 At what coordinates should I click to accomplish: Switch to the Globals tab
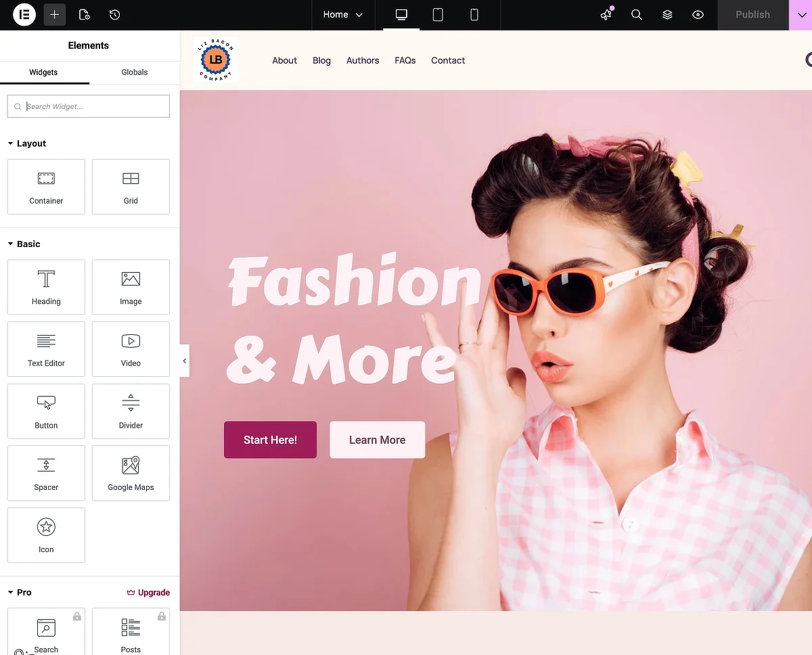coord(134,72)
